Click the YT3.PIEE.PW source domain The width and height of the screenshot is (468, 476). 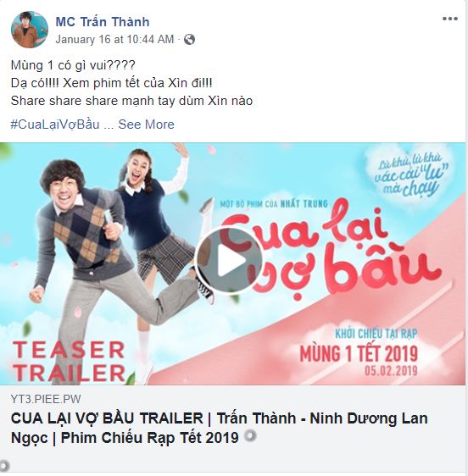tap(46, 399)
